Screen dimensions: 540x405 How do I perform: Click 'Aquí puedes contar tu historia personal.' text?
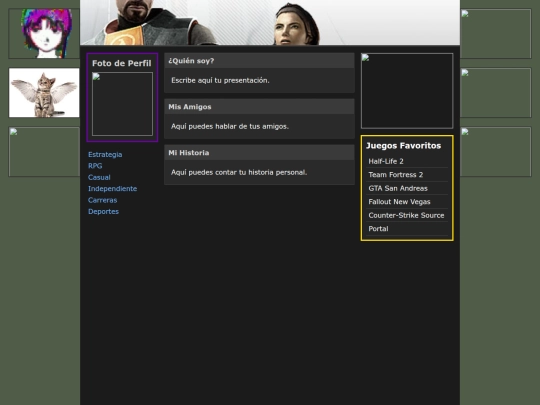coord(239,172)
